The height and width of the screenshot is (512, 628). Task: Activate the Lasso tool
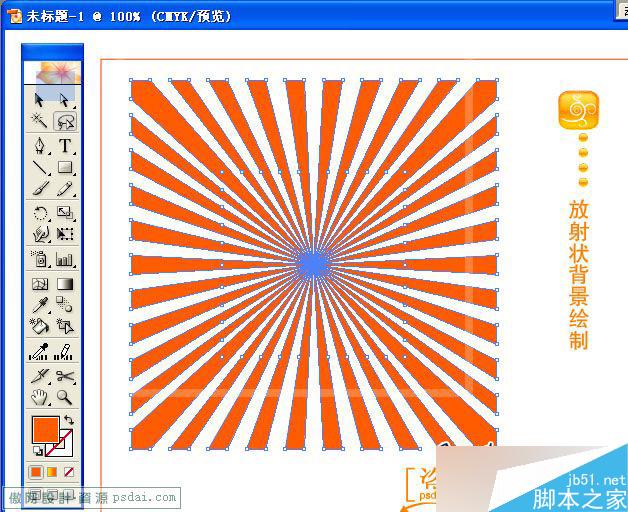click(65, 121)
